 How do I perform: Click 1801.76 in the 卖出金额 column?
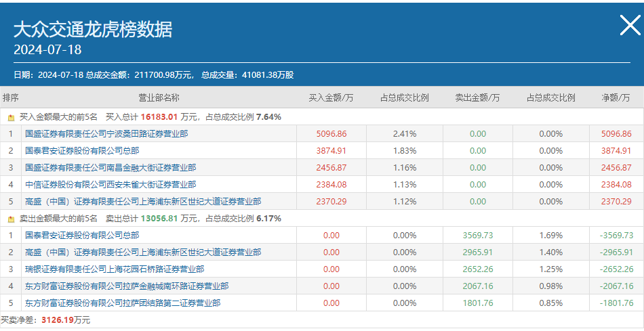(478, 303)
